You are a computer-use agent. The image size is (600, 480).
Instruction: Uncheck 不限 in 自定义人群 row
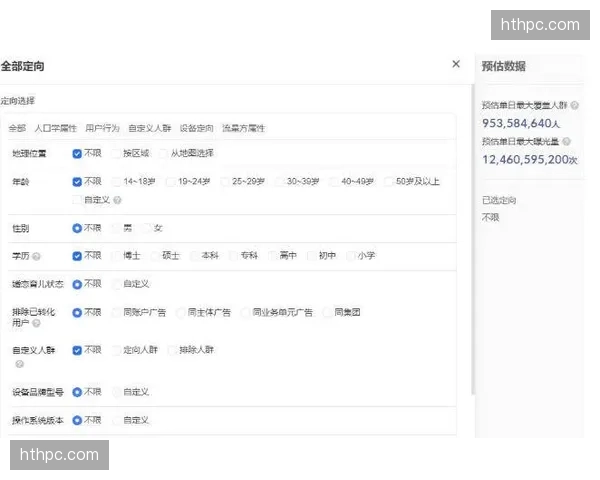(77, 350)
